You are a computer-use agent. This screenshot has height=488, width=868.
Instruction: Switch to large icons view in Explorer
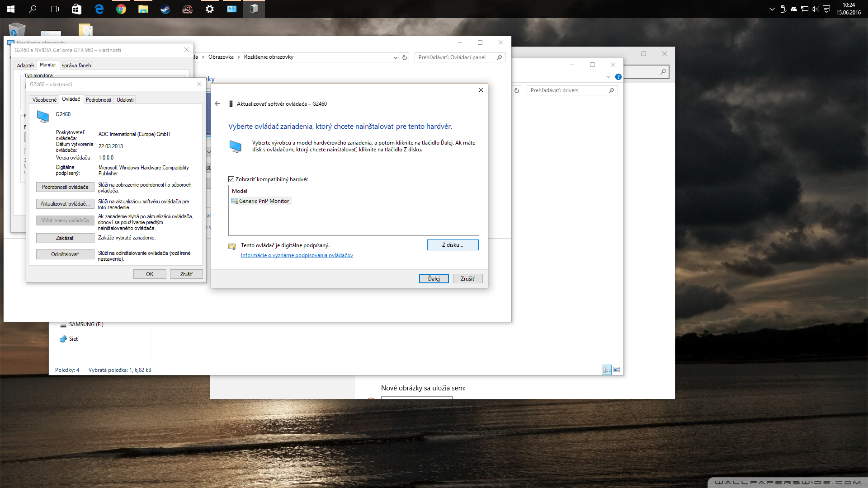click(x=617, y=370)
